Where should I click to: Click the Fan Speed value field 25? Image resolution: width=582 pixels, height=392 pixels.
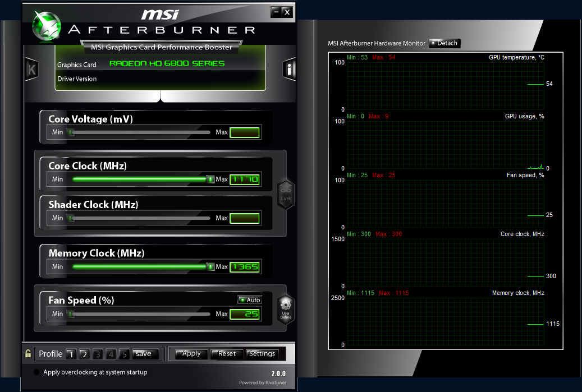tap(245, 314)
